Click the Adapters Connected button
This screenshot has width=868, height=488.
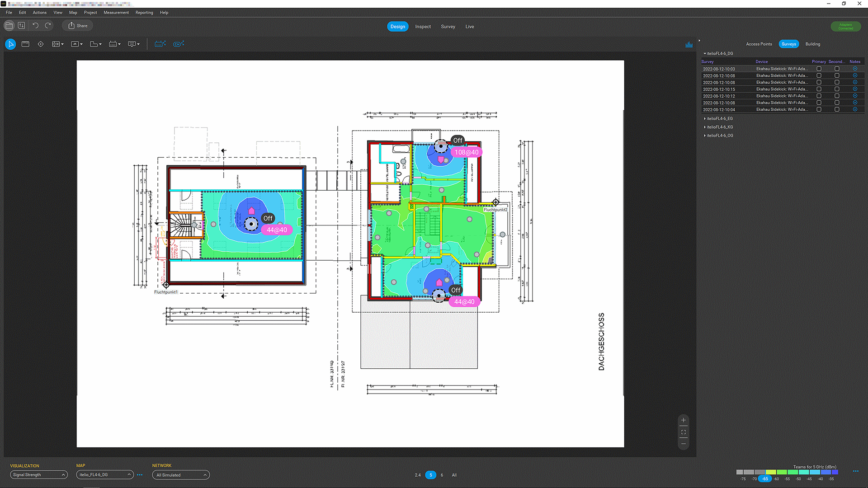[845, 27]
